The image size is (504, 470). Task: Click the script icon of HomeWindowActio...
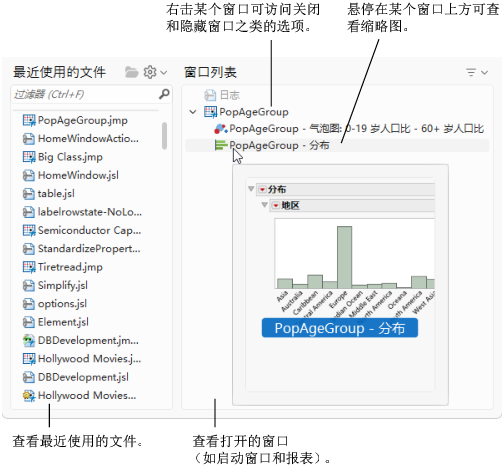point(29,139)
